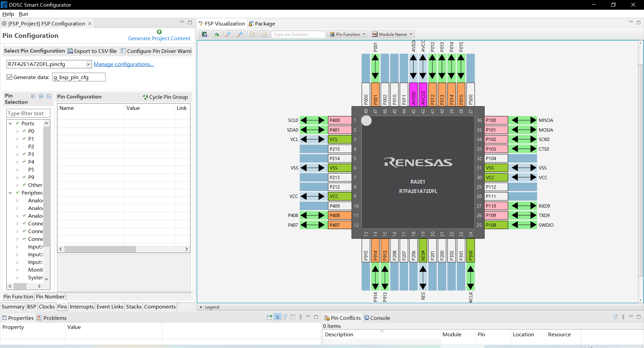Click the rotate package view icon
644x348 pixels.
[x=216, y=34]
